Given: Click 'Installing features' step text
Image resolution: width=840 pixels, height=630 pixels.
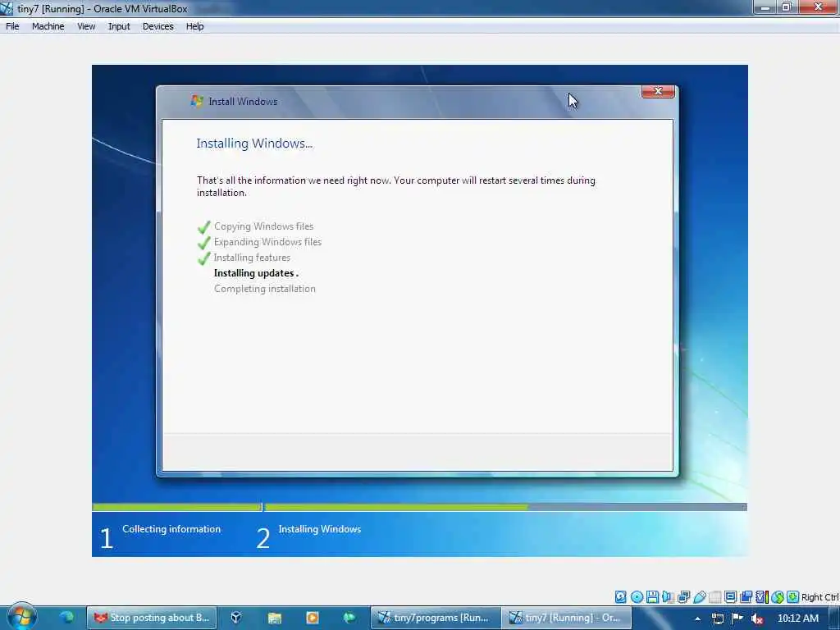Looking at the screenshot, I should click(x=252, y=258).
